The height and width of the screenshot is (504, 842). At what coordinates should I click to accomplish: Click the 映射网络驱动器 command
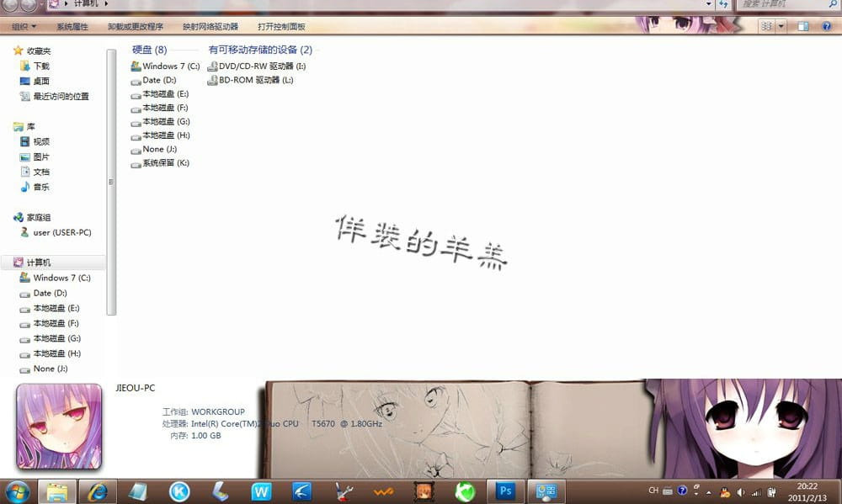(x=210, y=26)
